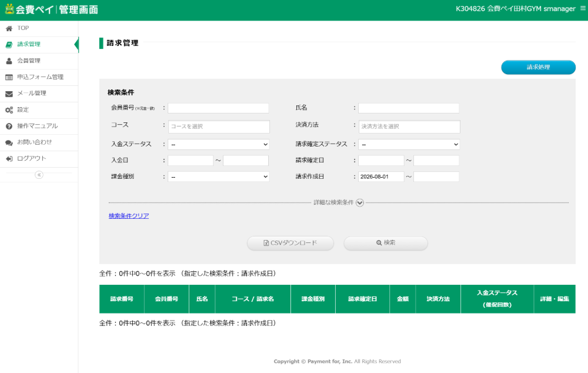Click the 入金日 start date field

pos(191,161)
